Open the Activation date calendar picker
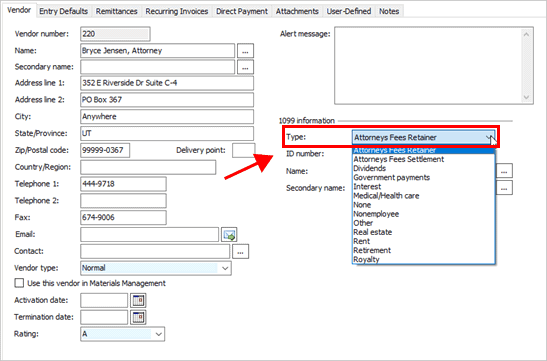 [x=138, y=300]
